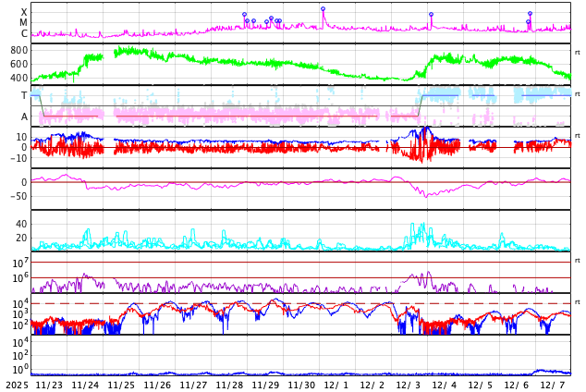Click the 12/ 1 date label
The height and width of the screenshot is (392, 586).
tap(336, 385)
